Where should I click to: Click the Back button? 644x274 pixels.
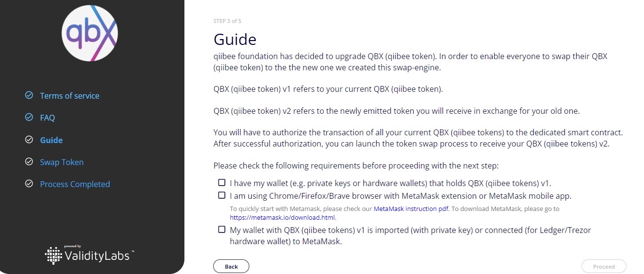[231, 266]
